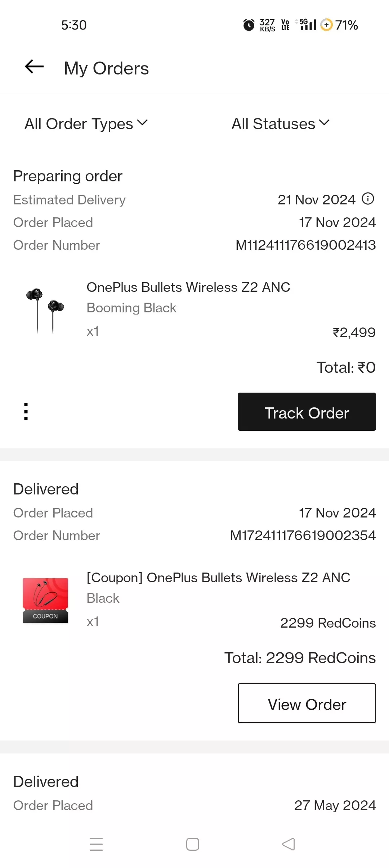389x868 pixels.
Task: Open the [Coupon] OnePlus Bullets Wireless item
Action: click(x=218, y=578)
